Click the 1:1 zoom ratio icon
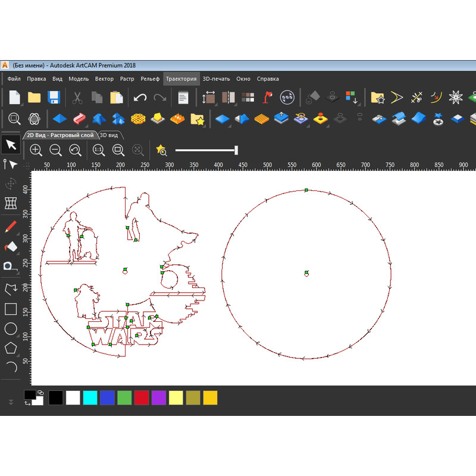The width and height of the screenshot is (476, 476). click(99, 150)
